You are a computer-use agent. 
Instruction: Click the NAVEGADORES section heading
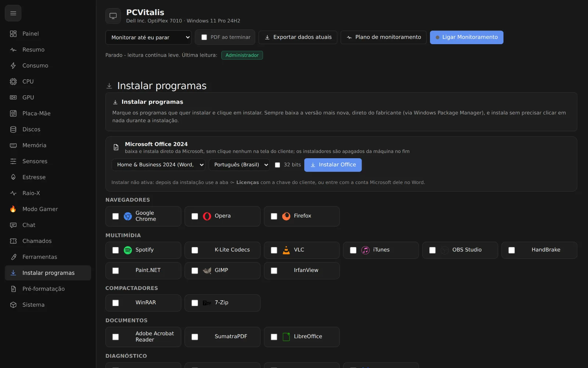click(x=128, y=200)
